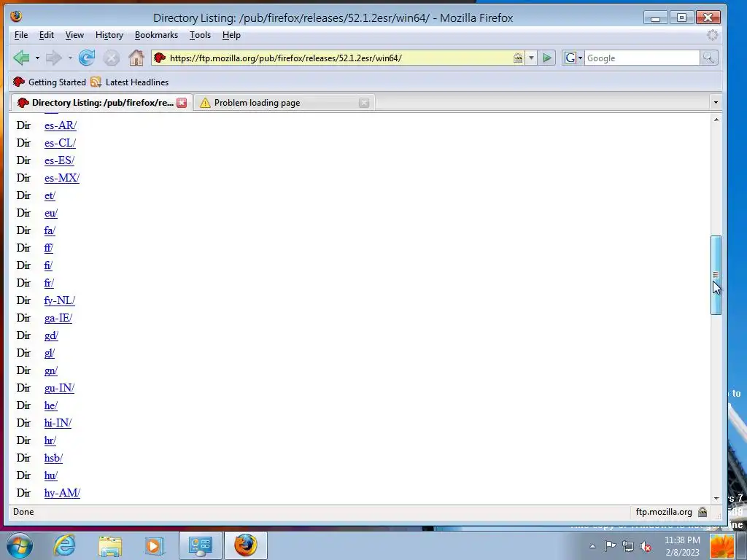
Task: Click the status bar padlock icon
Action: point(703,512)
